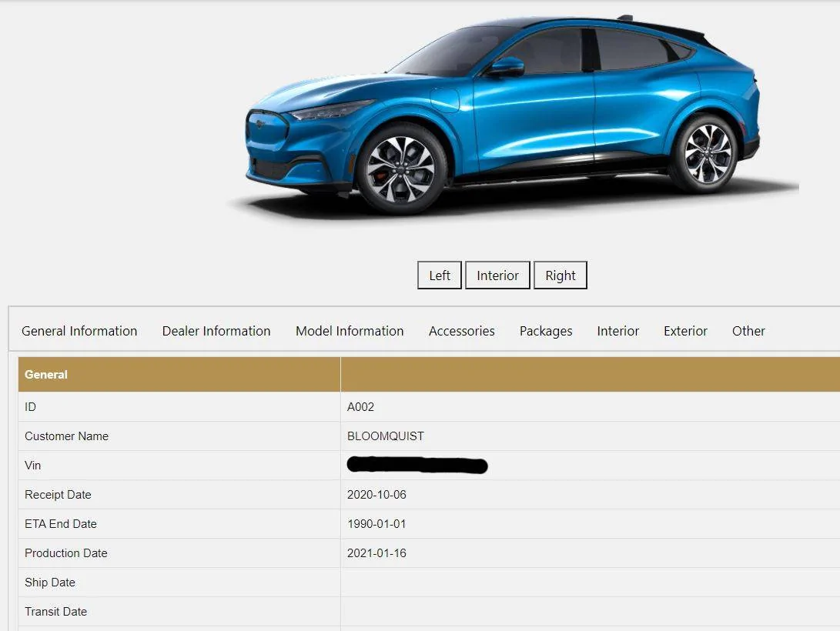Open the General Information tab
Screen dimensions: 840x631
click(79, 331)
